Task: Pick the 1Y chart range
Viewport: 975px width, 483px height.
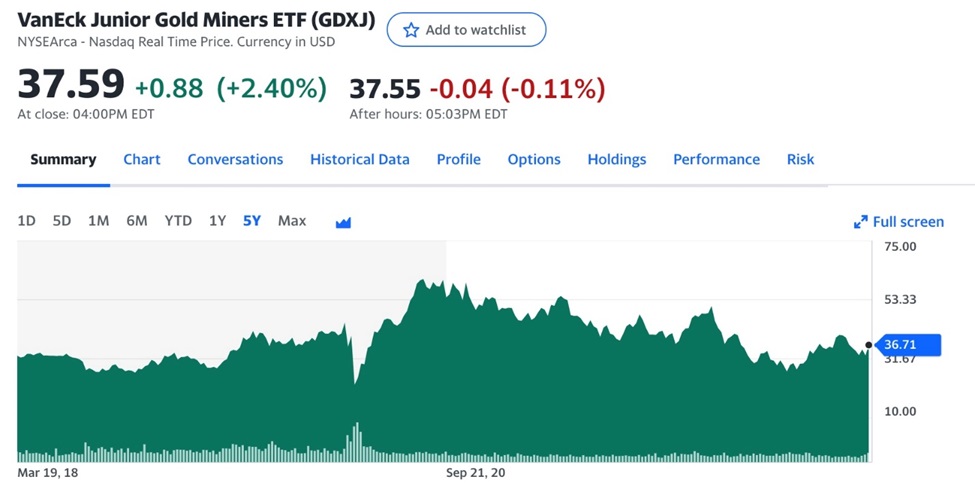Action: 217,221
